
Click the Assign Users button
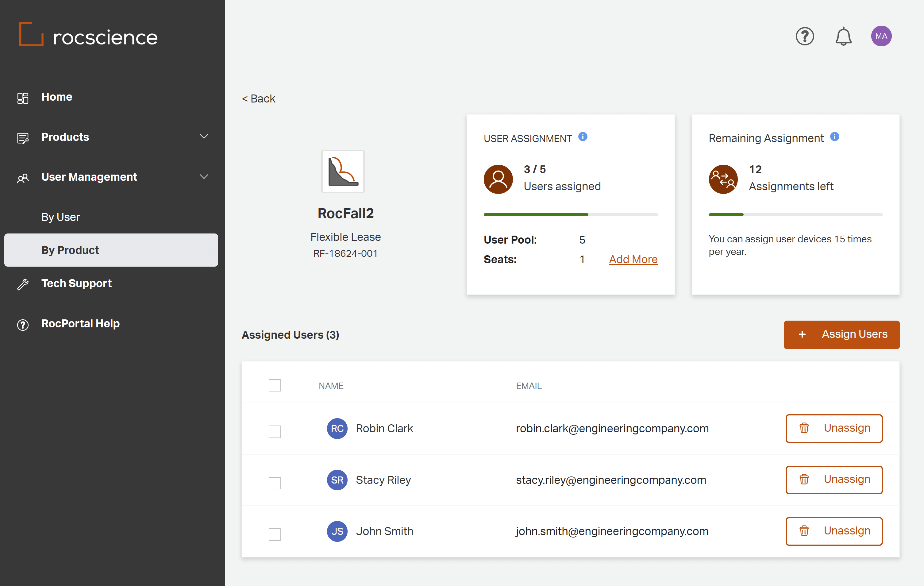[x=841, y=335]
